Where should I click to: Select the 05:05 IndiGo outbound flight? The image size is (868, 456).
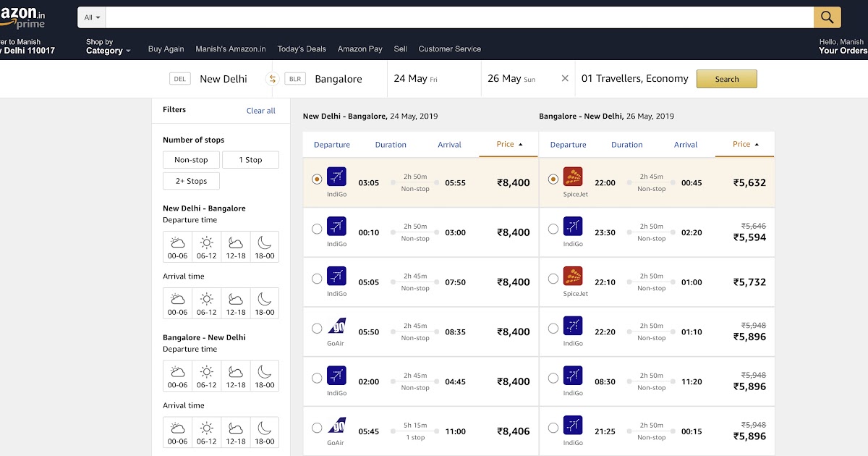pyautogui.click(x=317, y=279)
